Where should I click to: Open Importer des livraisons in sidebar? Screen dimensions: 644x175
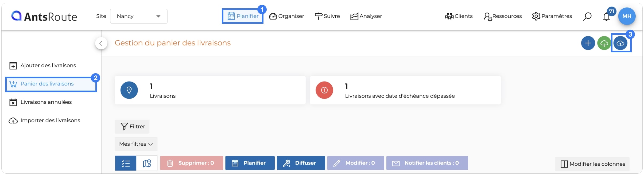pos(44,120)
